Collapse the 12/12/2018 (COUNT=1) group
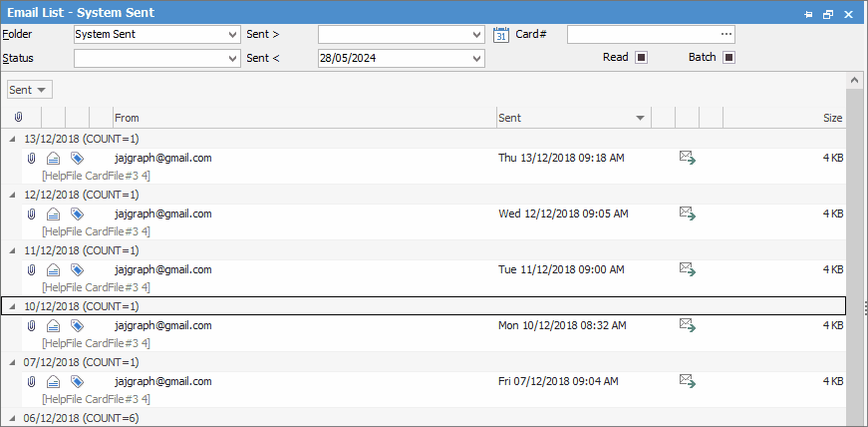 coord(12,195)
